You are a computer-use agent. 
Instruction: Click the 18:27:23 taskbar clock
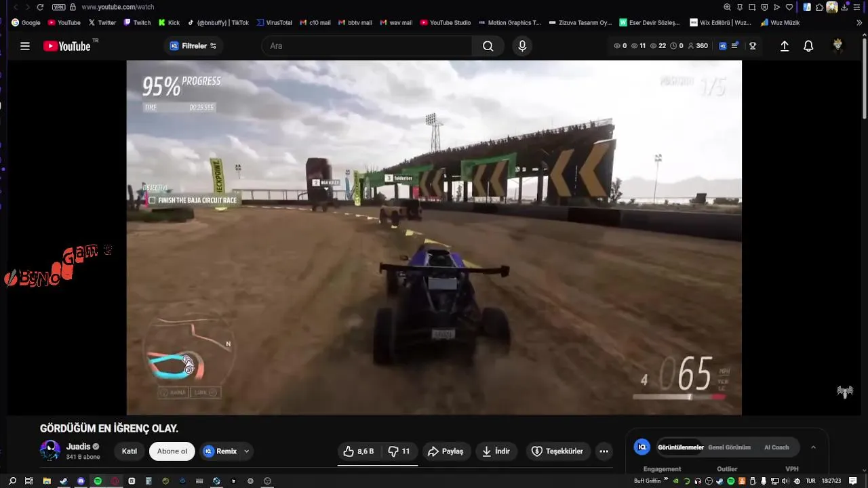pos(831,481)
